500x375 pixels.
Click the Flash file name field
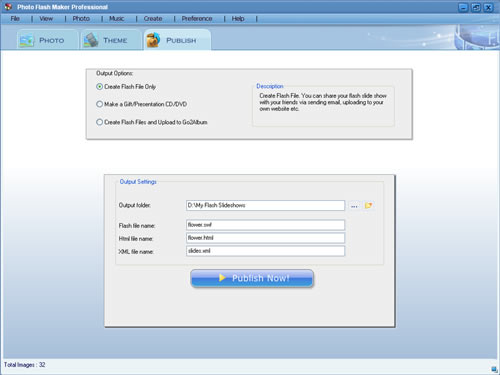point(265,225)
